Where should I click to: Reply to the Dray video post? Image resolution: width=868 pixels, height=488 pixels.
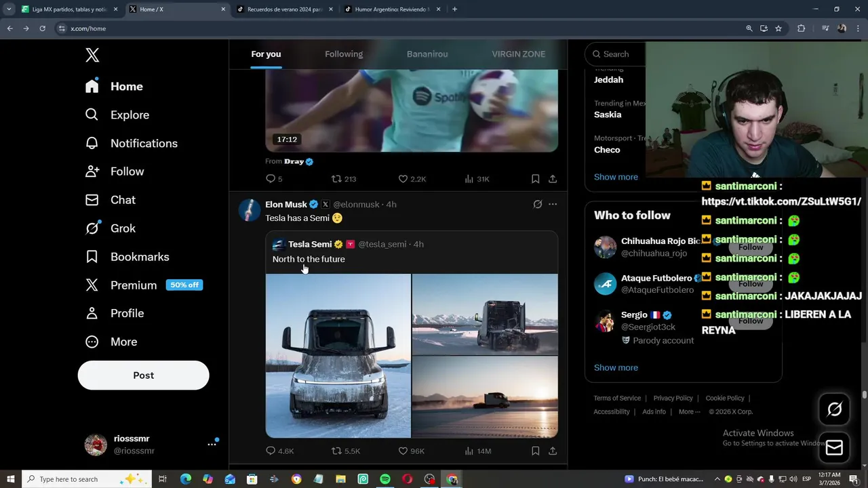[274, 179]
